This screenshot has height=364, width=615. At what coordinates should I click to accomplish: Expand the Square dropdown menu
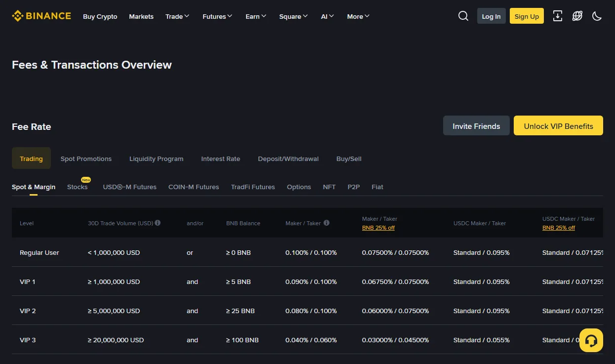[293, 16]
